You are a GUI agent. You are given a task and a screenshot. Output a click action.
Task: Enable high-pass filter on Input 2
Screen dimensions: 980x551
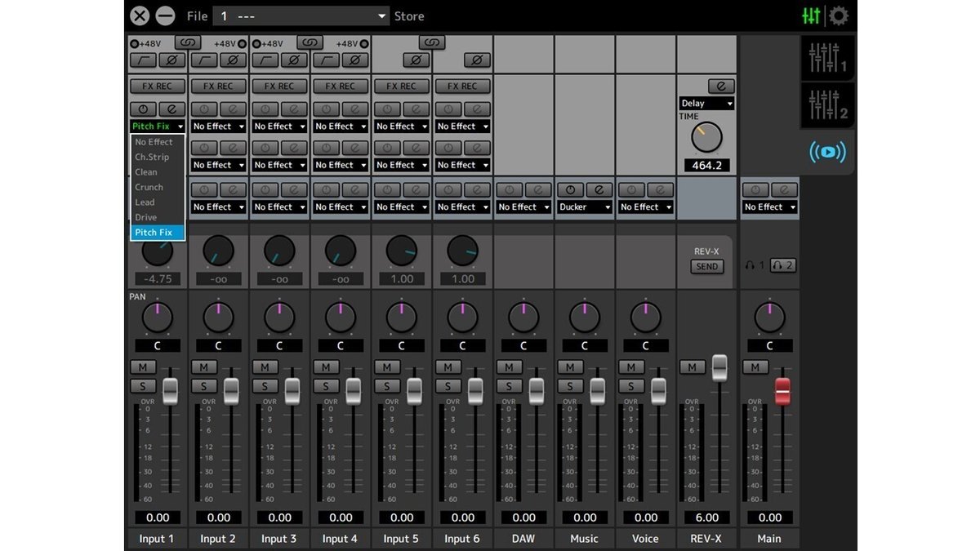click(205, 60)
